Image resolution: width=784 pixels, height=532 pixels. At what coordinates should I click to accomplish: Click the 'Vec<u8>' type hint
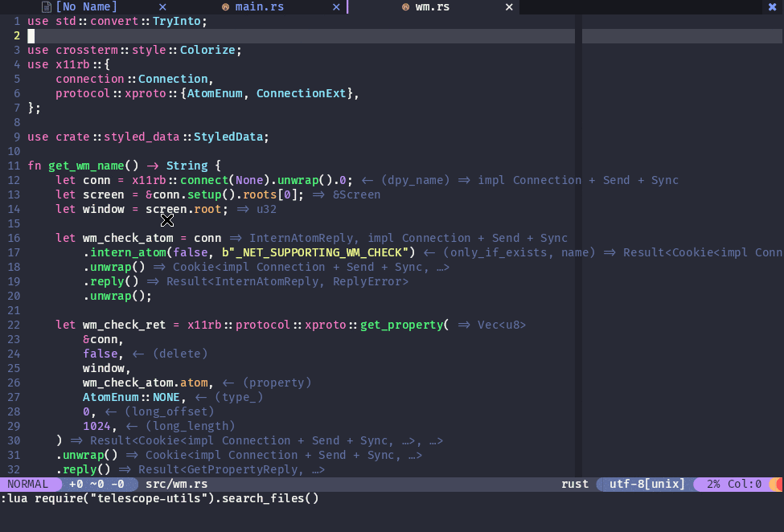click(x=502, y=325)
